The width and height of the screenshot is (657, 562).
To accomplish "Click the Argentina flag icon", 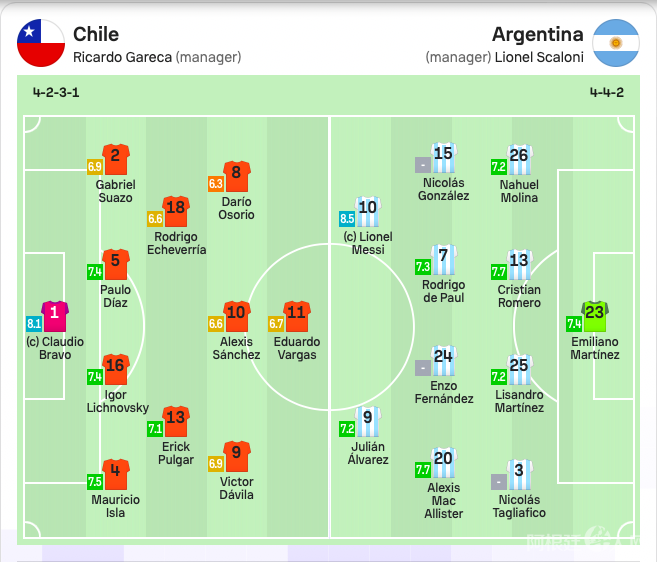I will click(x=616, y=43).
